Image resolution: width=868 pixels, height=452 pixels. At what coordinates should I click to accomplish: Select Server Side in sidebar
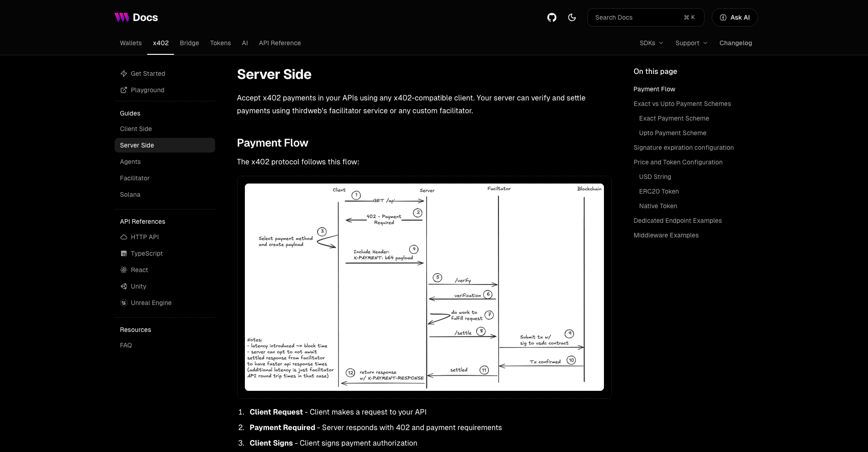164,145
